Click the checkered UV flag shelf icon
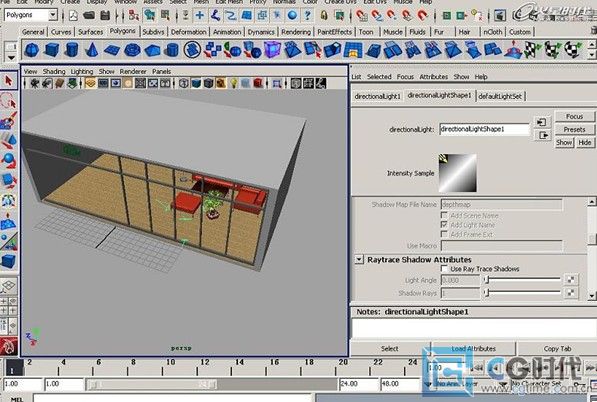The width and height of the screenshot is (597, 402). pos(533,50)
